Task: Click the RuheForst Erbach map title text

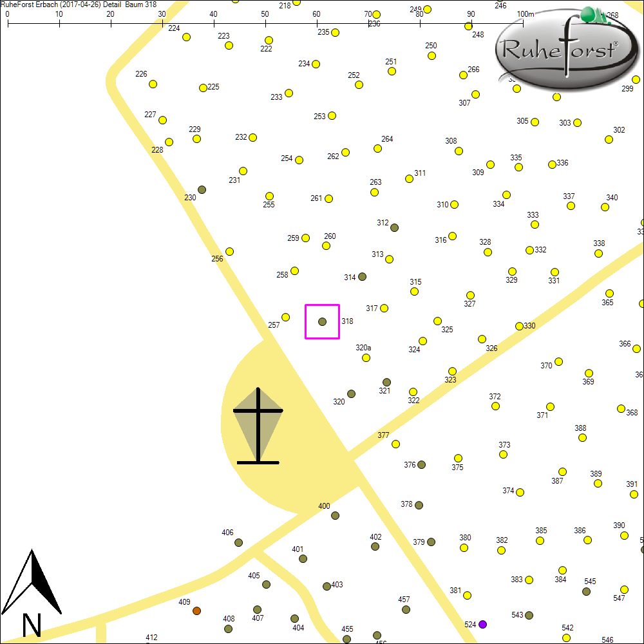Action: pos(79,5)
